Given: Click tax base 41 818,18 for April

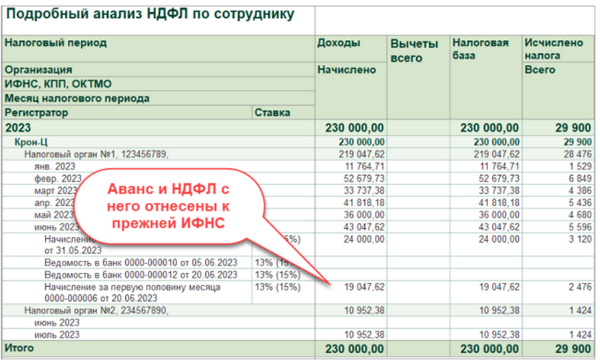Looking at the screenshot, I should [x=499, y=203].
